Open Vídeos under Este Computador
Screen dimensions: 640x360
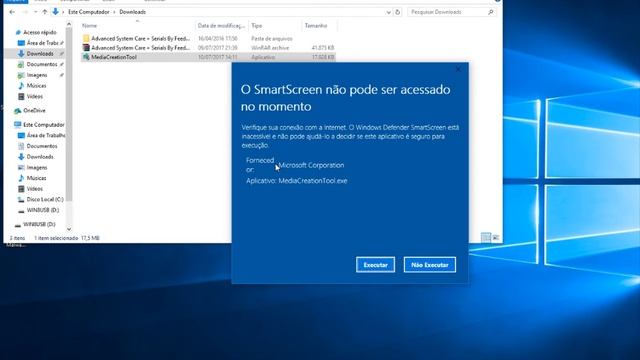click(35, 189)
